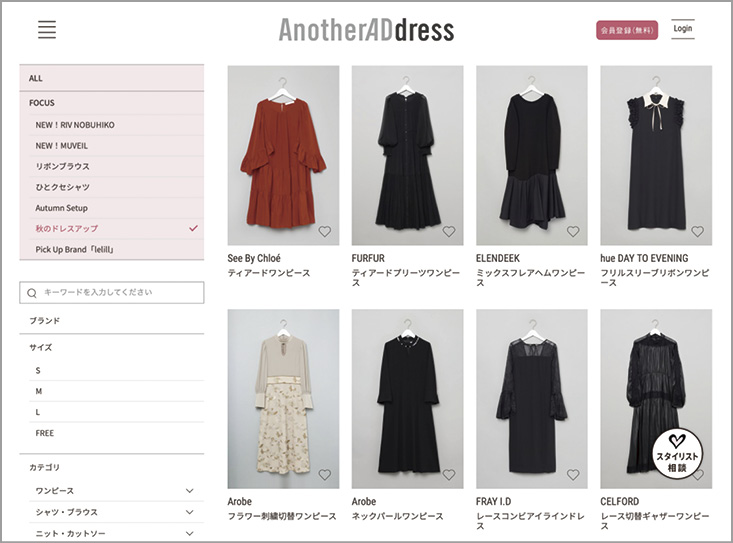Open the hamburger menu

pos(47,29)
